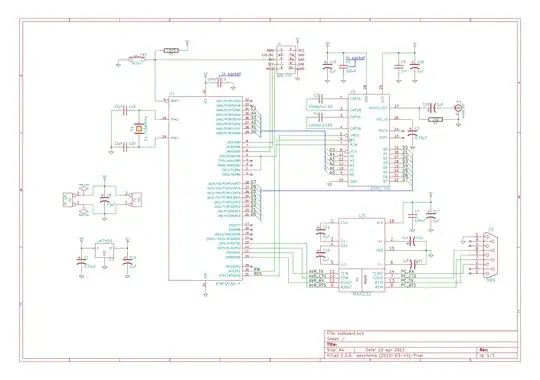Click the KiCad E.D.A. eeschema line
The image size is (540, 380).
click(x=375, y=355)
